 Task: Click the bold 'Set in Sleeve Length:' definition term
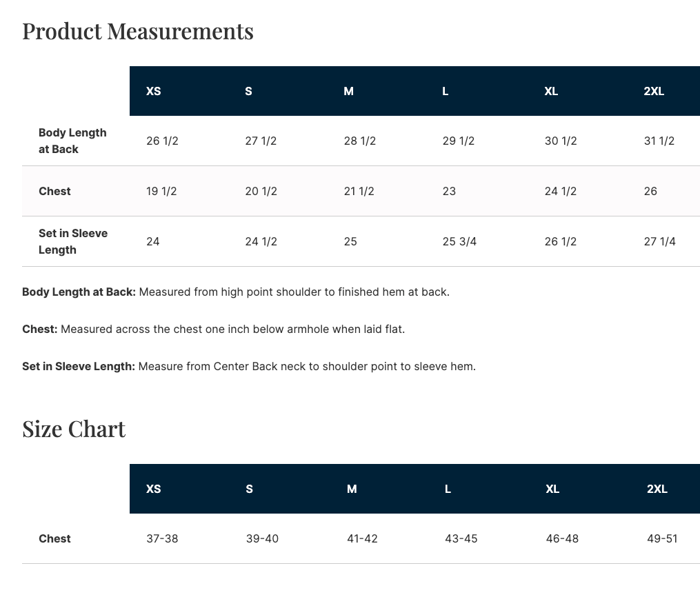click(79, 366)
